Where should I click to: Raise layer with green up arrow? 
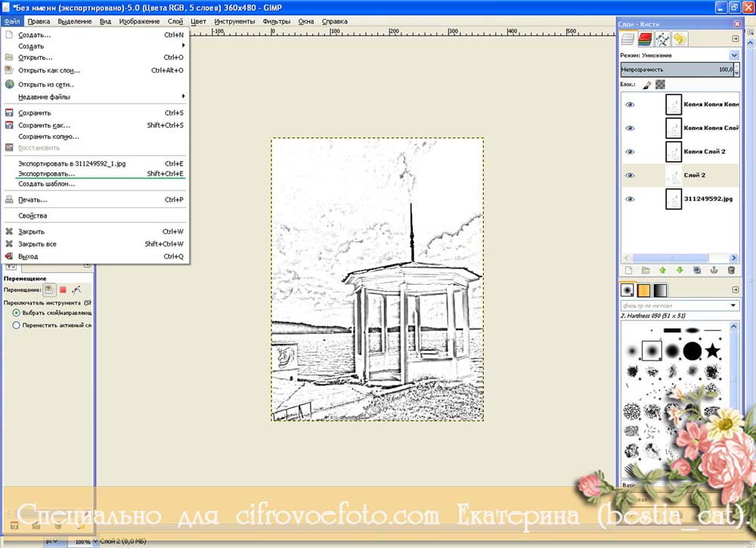point(663,270)
